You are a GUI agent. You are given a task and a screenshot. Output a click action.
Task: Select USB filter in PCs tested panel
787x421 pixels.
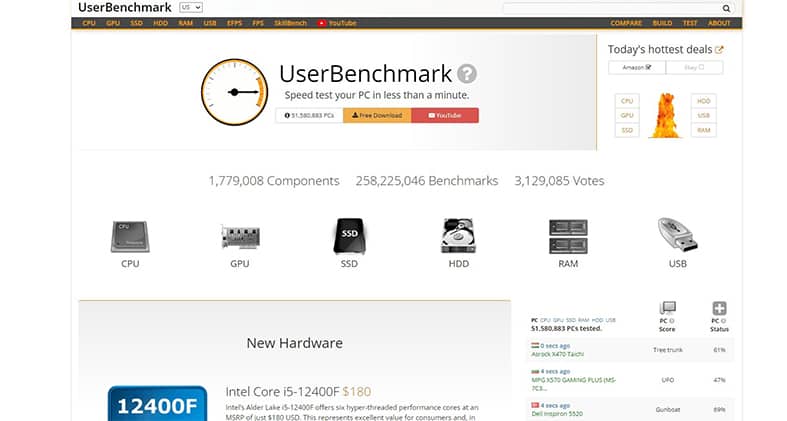(610, 320)
